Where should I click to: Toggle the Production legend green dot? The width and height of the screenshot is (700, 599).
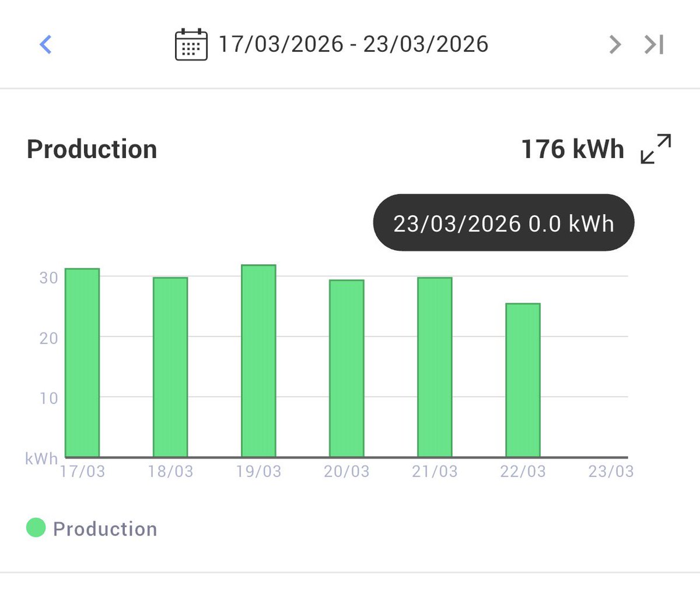pos(36,528)
